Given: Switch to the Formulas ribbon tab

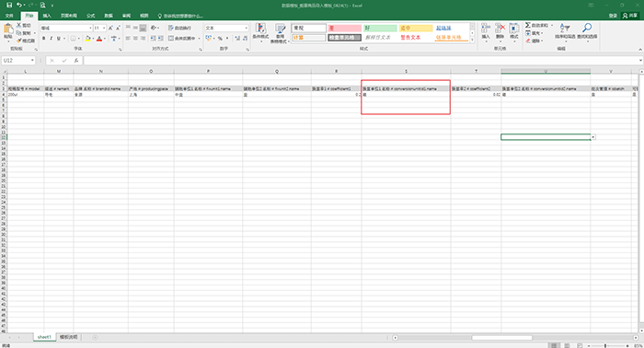Looking at the screenshot, I should (x=91, y=16).
